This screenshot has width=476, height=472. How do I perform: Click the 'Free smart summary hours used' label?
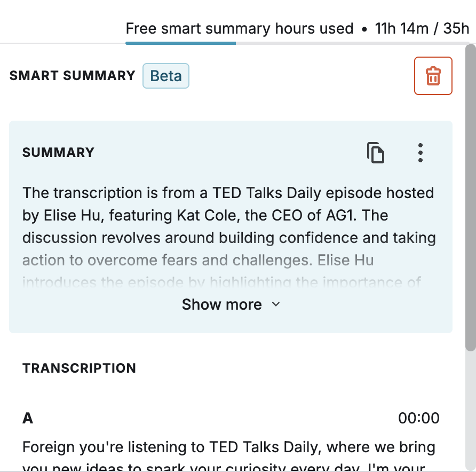coord(240,29)
